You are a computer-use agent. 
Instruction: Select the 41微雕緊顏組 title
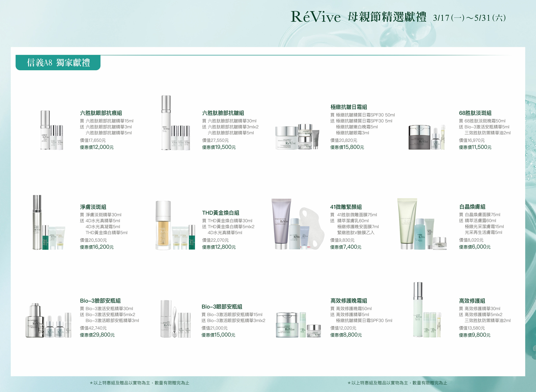coord(346,207)
